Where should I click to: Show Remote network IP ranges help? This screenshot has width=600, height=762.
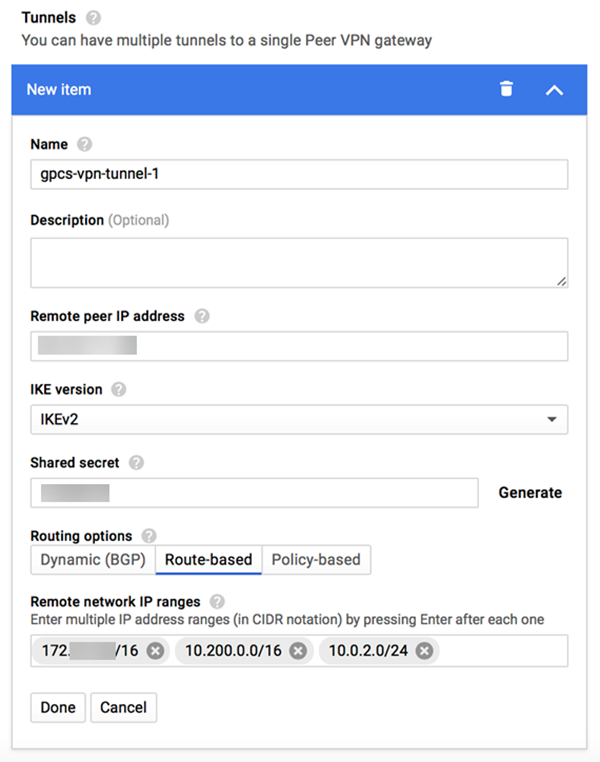coord(217,602)
